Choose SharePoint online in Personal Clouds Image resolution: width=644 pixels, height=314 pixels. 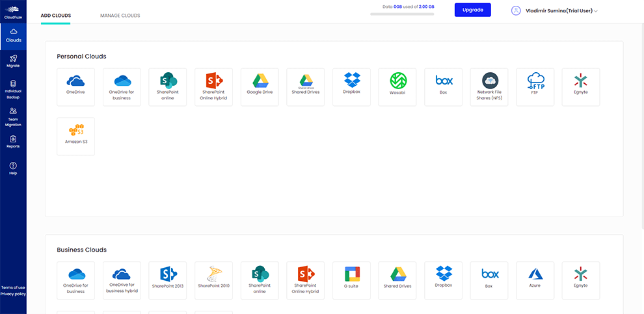click(168, 87)
